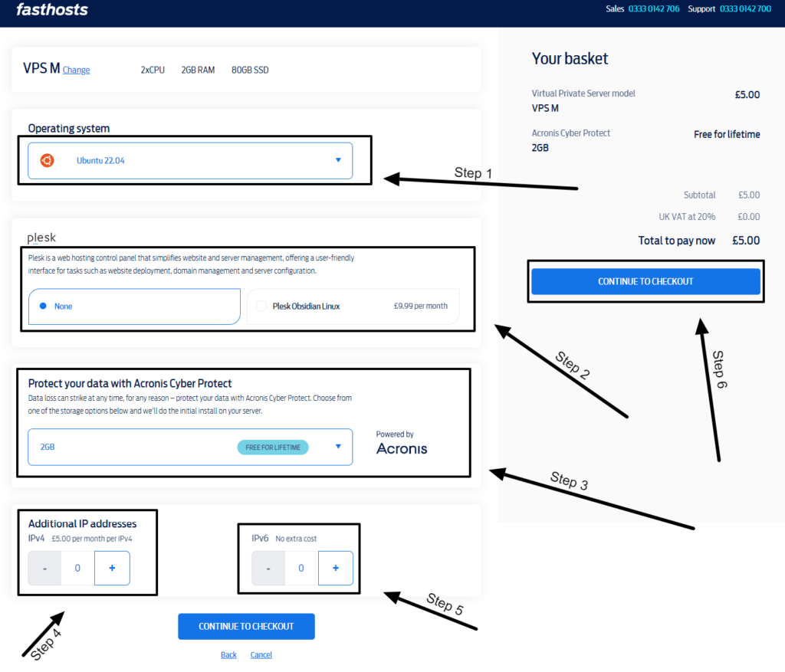Image resolution: width=785 pixels, height=672 pixels.
Task: Decrement the IPv6 address count
Action: (x=268, y=568)
